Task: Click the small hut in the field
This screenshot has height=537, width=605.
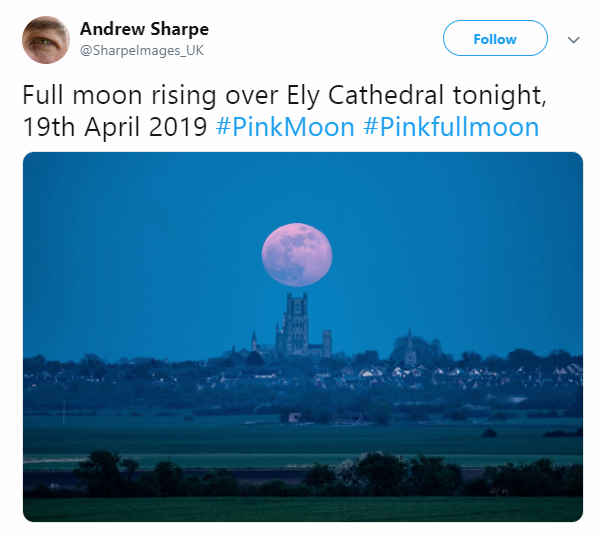Action: tap(295, 417)
